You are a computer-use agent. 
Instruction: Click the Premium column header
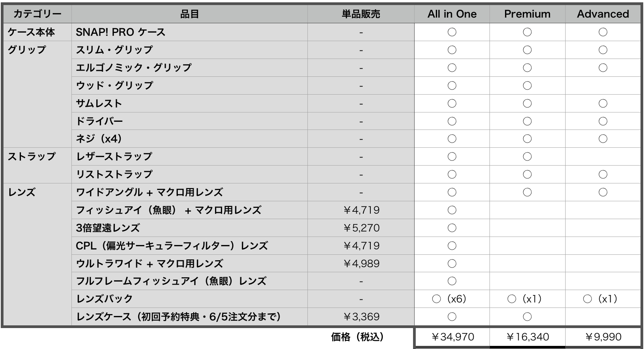(x=527, y=14)
